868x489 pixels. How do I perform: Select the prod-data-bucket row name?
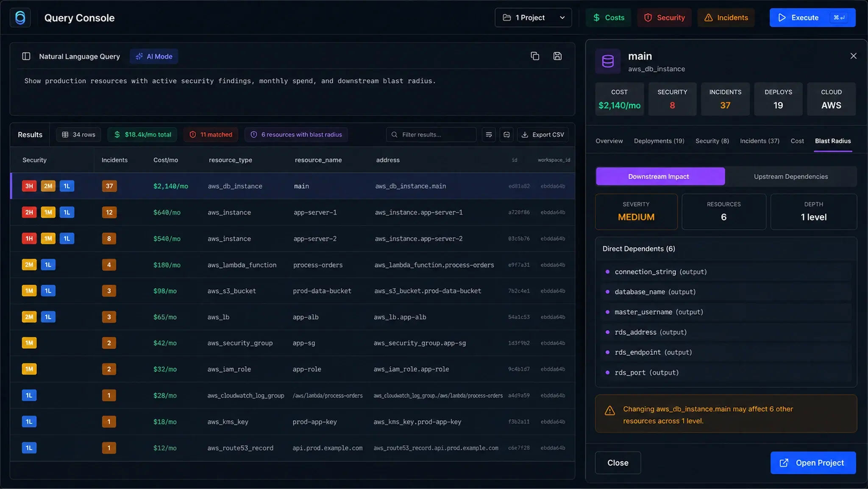322,291
